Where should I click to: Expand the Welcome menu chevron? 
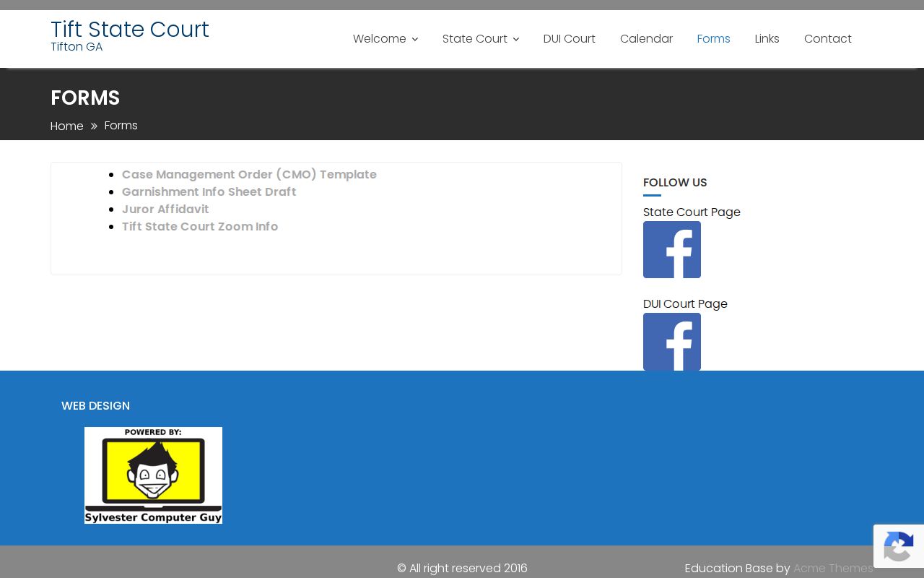click(415, 39)
